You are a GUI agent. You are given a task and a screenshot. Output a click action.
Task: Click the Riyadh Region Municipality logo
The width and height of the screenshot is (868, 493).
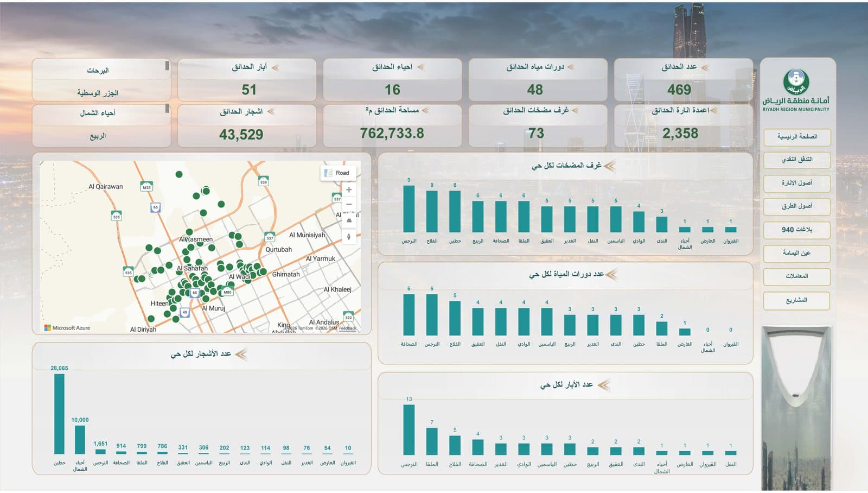pyautogui.click(x=796, y=90)
